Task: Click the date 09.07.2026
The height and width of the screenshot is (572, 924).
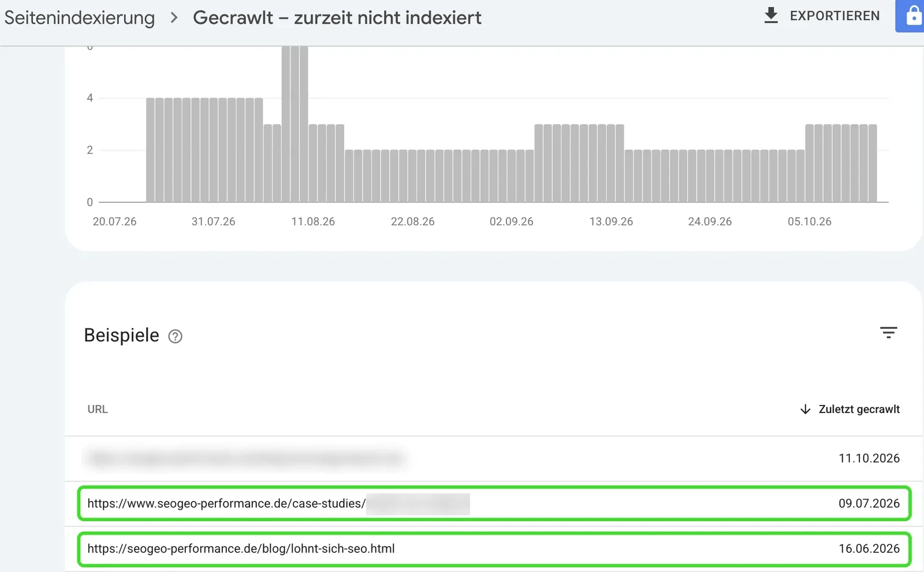Action: click(869, 503)
